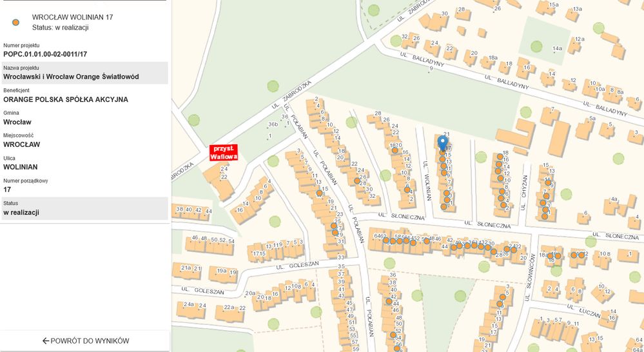Select the Nazwa projektu row
The height and width of the screenshot is (352, 644).
[x=84, y=73]
